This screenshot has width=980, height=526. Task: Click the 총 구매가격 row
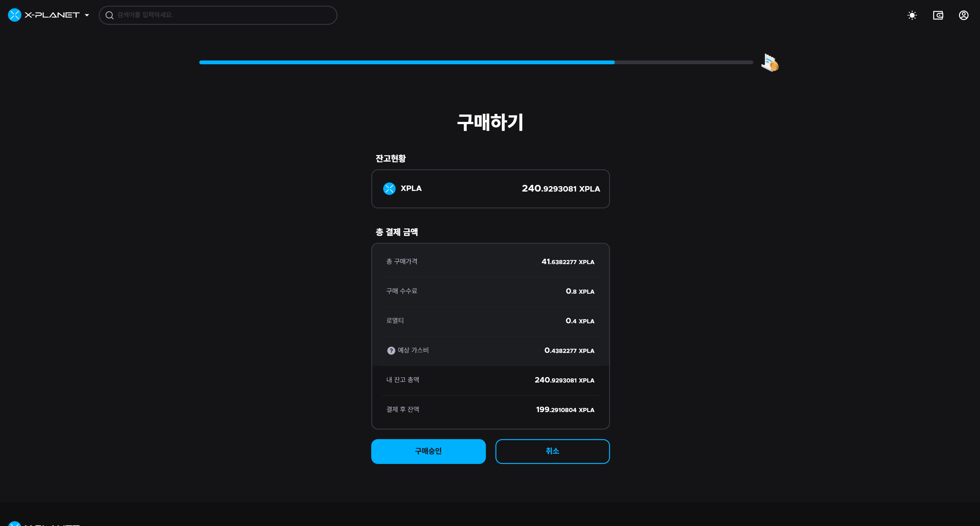(490, 262)
